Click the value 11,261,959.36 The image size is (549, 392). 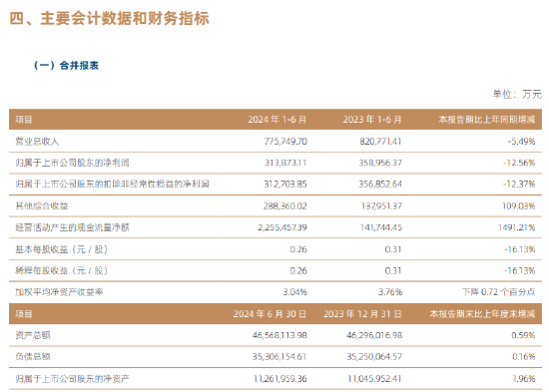(x=280, y=379)
